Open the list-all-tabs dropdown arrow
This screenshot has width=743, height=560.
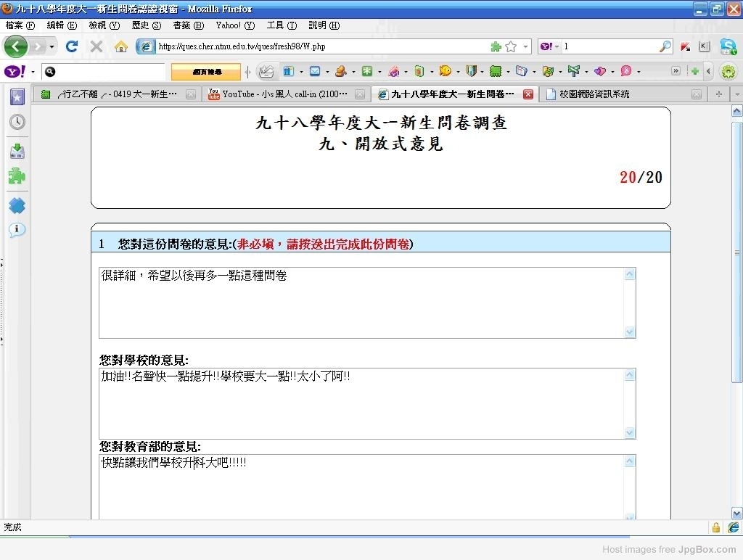pyautogui.click(x=737, y=94)
